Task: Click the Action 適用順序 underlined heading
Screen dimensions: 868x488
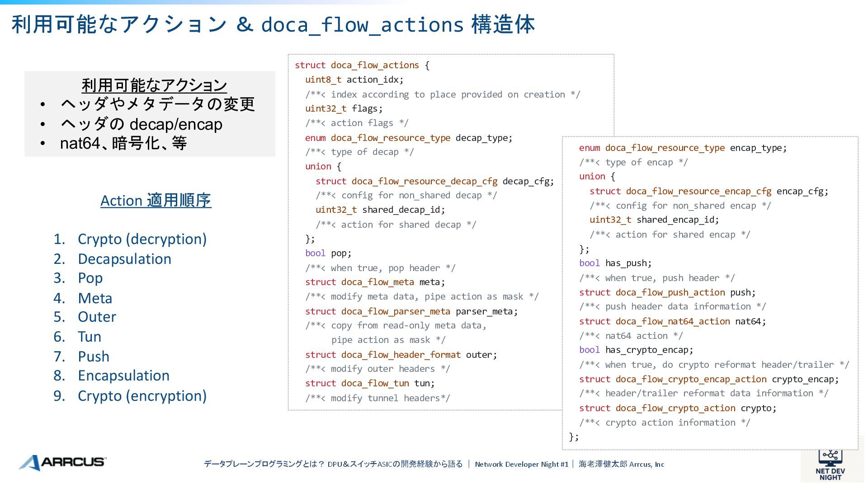Action: click(x=156, y=200)
